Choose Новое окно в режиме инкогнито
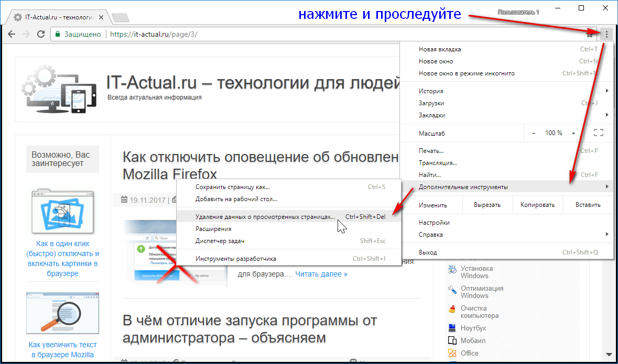618x364 pixels. click(506, 73)
